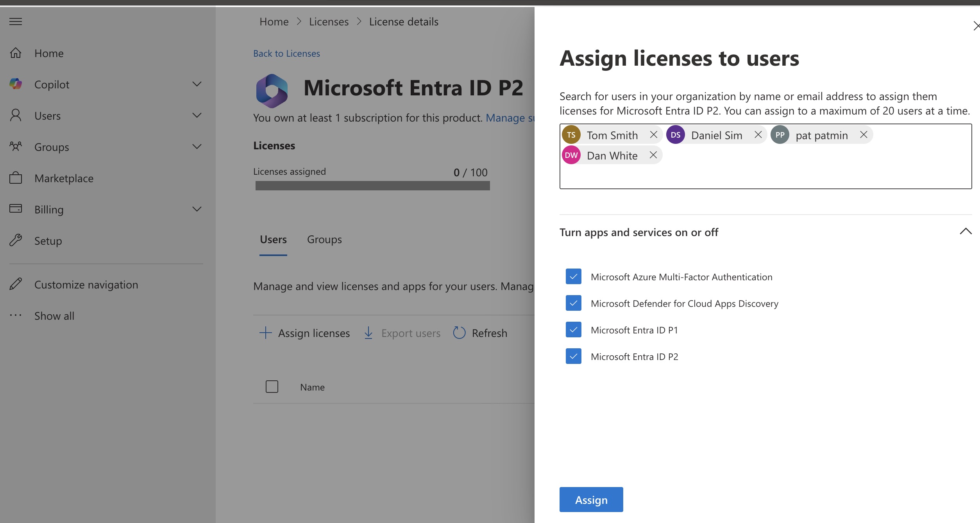
Task: Remove Tom Smith from selected users
Action: [653, 134]
